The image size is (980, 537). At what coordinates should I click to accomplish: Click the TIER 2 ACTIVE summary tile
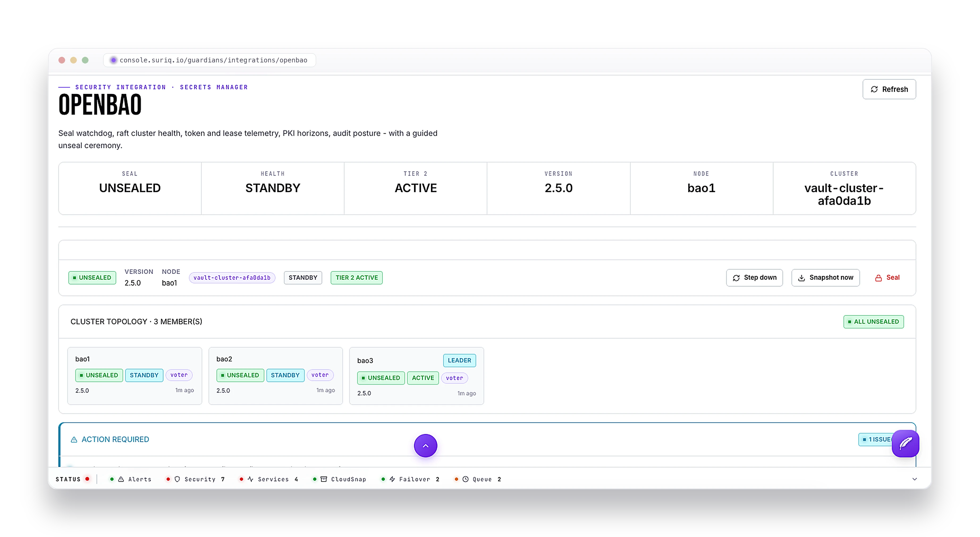pos(415,188)
